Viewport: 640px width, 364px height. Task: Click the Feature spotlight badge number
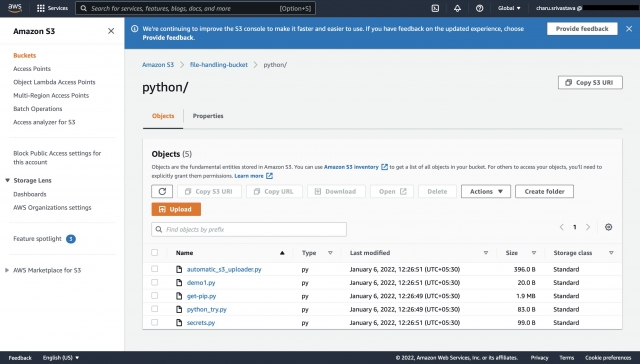tap(71, 239)
